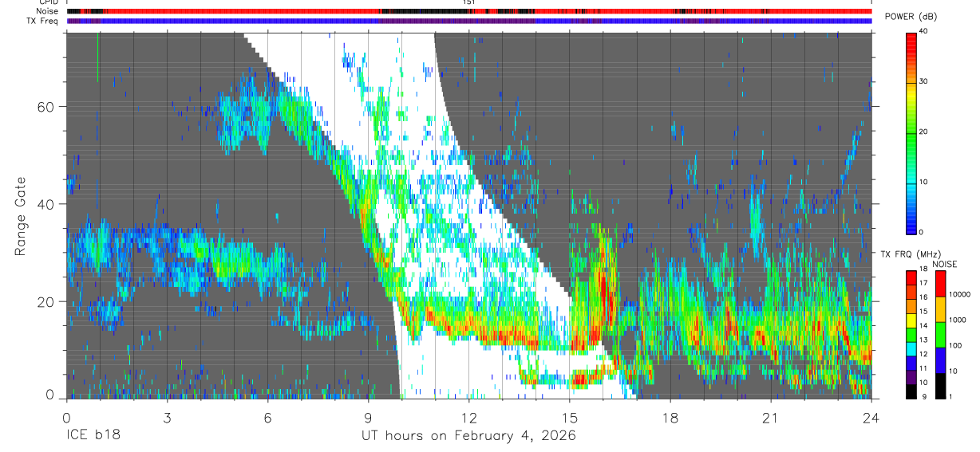Click the '18' label on the TX FRQ scale

point(923,269)
